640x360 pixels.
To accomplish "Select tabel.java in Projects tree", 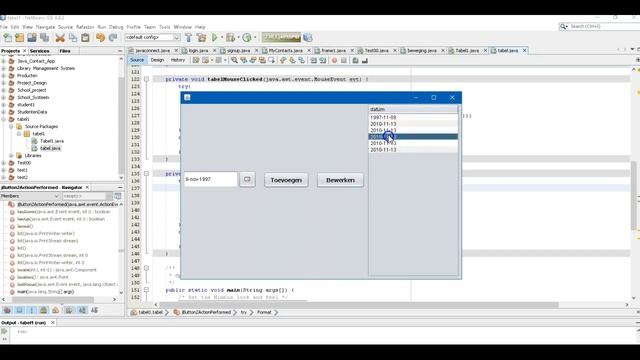I will coord(50,148).
